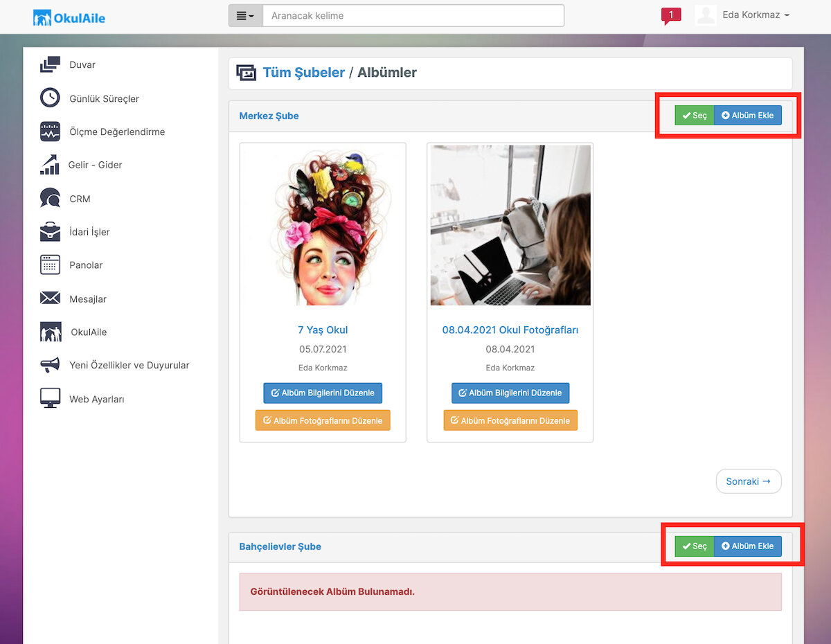Open the 08.04.2021 Okul Fotoğrafları title link
This screenshot has height=644, width=831.
coord(510,330)
